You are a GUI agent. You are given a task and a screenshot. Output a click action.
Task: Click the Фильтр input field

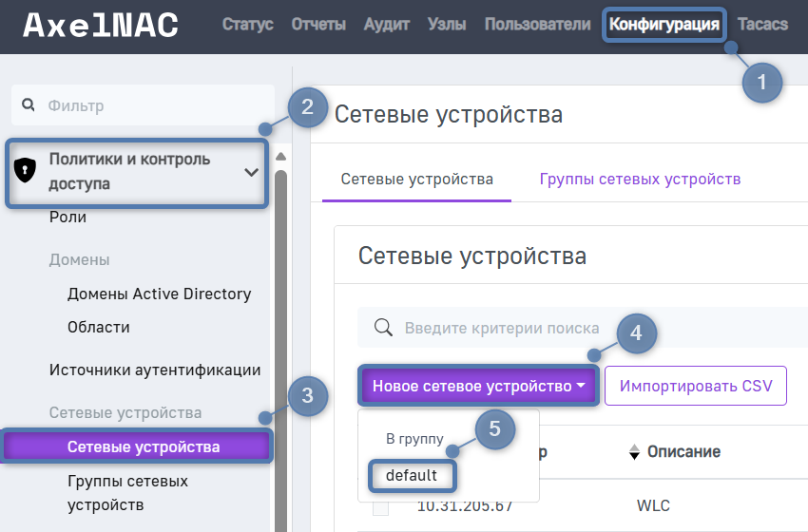(x=152, y=105)
